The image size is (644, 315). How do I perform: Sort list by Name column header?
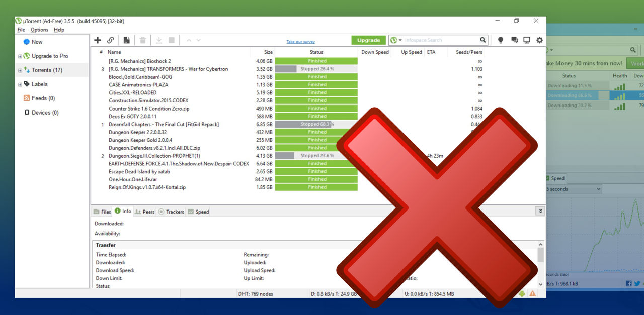click(114, 52)
